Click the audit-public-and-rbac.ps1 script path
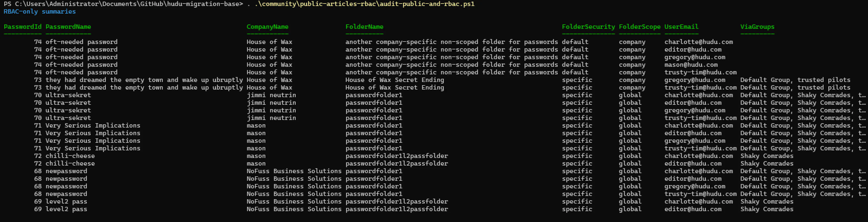Image resolution: width=868 pixels, height=222 pixels. coord(364,4)
